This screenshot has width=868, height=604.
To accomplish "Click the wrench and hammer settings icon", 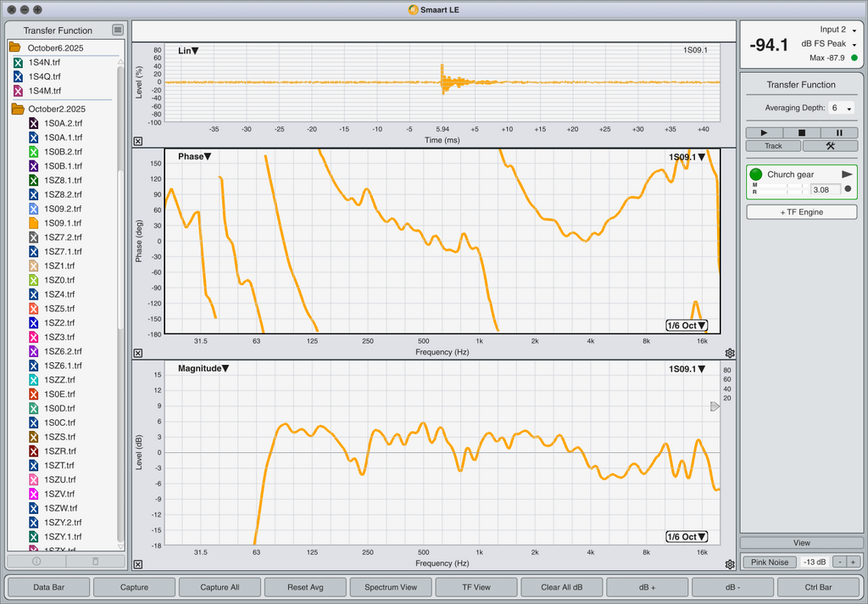I will 830,146.
